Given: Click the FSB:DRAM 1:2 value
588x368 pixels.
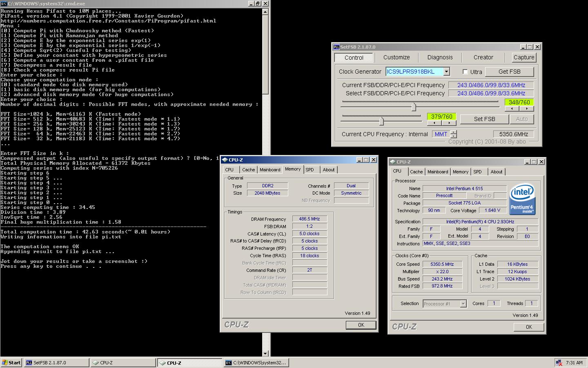Looking at the screenshot, I should [x=310, y=227].
